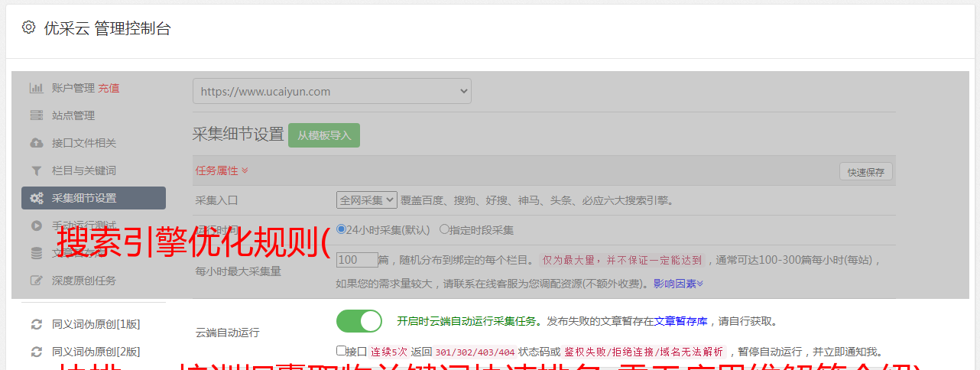This screenshot has height=370, width=980.
Task: Check the 接口 连续5次 pause checkbox
Action: [x=341, y=351]
